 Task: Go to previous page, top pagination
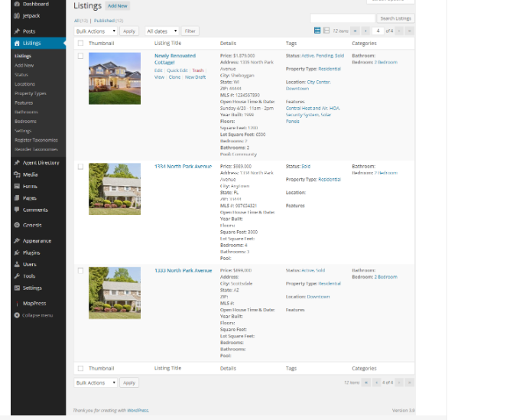[365, 31]
